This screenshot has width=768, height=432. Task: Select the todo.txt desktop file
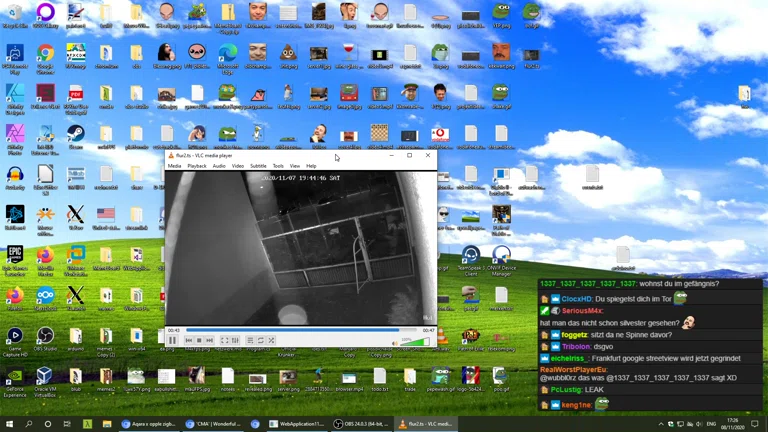coord(380,380)
